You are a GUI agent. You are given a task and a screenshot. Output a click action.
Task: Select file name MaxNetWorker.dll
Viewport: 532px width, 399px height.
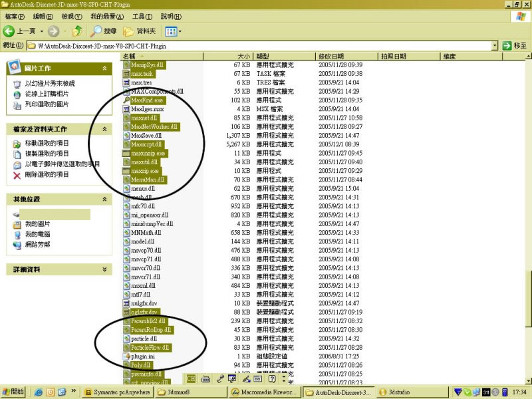pyautogui.click(x=154, y=126)
